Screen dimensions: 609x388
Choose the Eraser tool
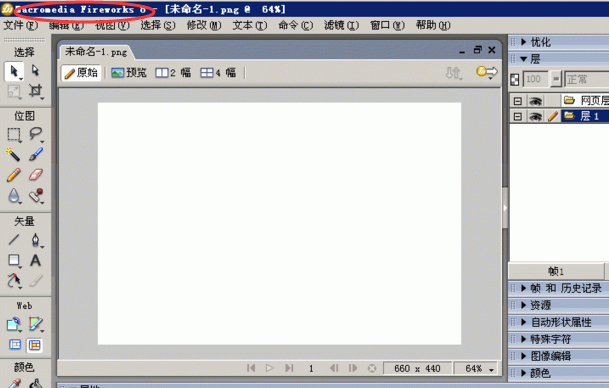tap(36, 175)
